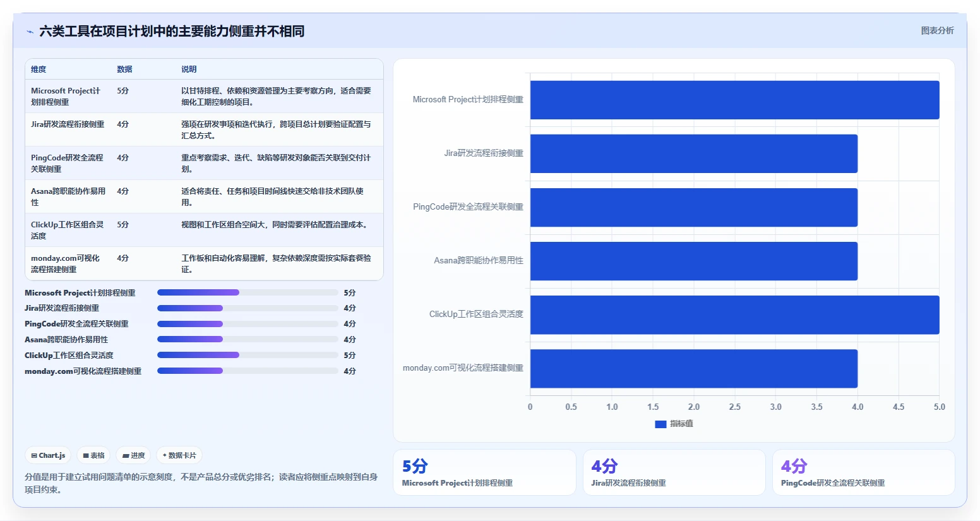
Task: Click the Jira bar in the chart
Action: pos(694,153)
